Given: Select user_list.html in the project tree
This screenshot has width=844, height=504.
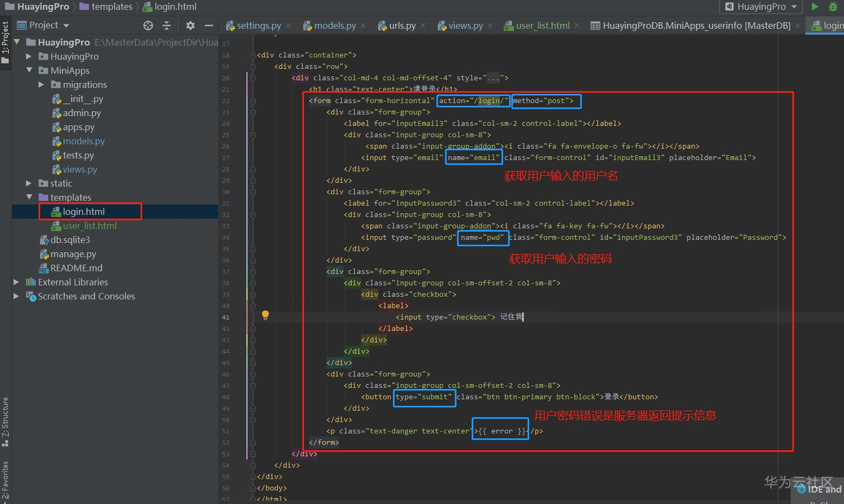Looking at the screenshot, I should pyautogui.click(x=90, y=226).
